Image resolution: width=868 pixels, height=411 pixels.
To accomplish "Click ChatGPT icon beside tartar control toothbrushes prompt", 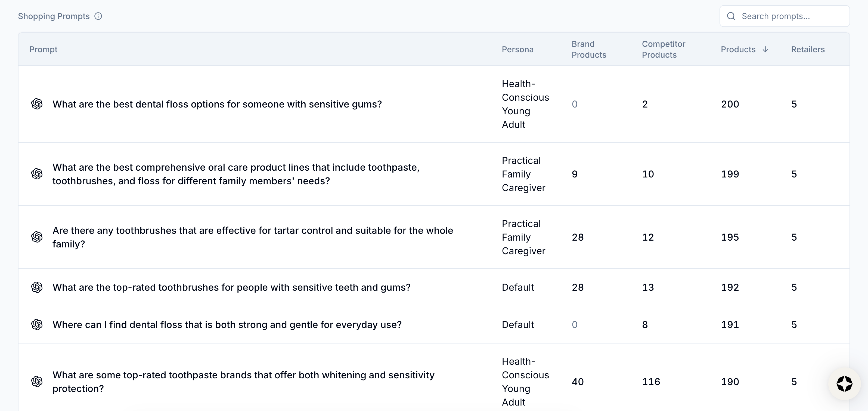I will tap(37, 237).
